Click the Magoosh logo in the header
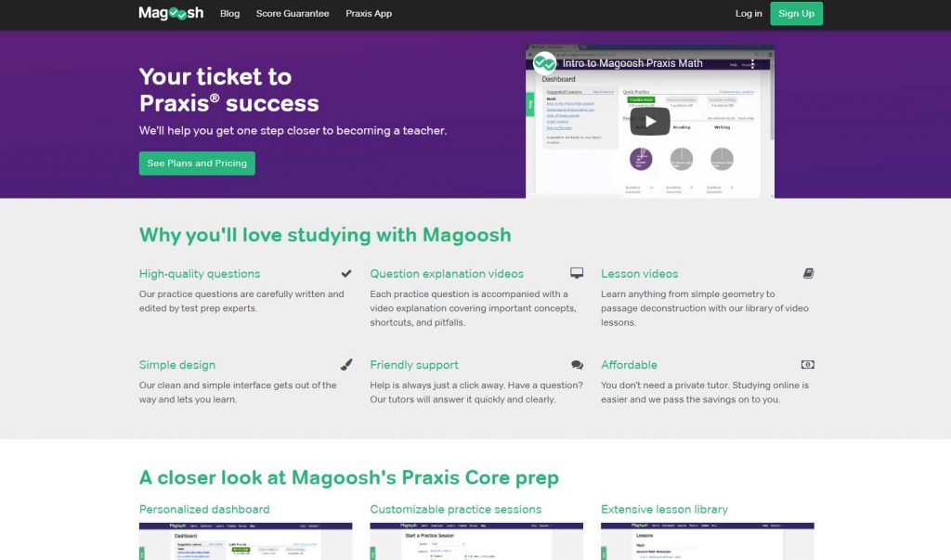The height and width of the screenshot is (560, 951). pyautogui.click(x=171, y=13)
